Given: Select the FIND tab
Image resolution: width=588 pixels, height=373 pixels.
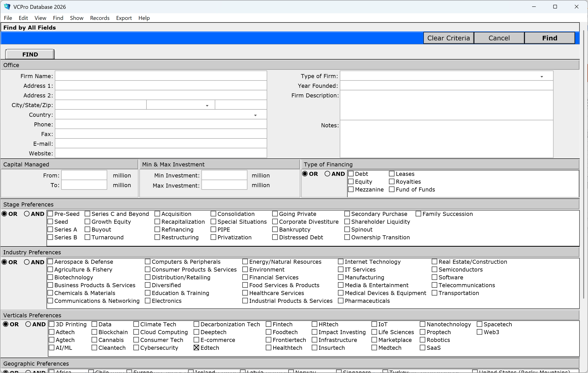Looking at the screenshot, I should click(x=30, y=54).
